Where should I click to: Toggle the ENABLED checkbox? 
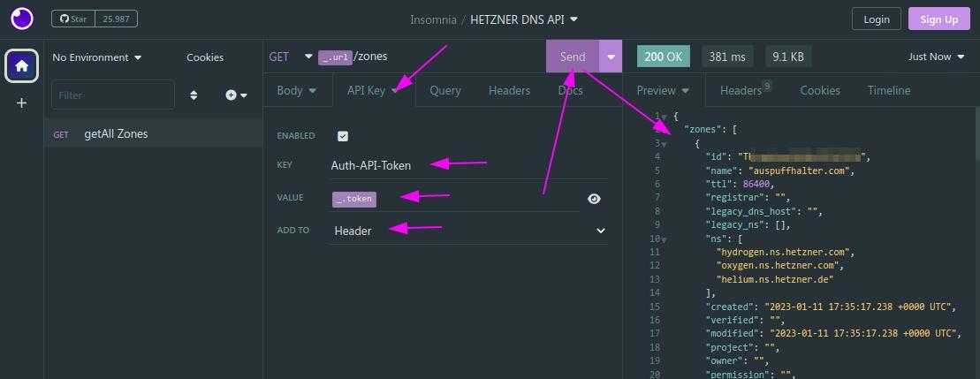coord(343,136)
